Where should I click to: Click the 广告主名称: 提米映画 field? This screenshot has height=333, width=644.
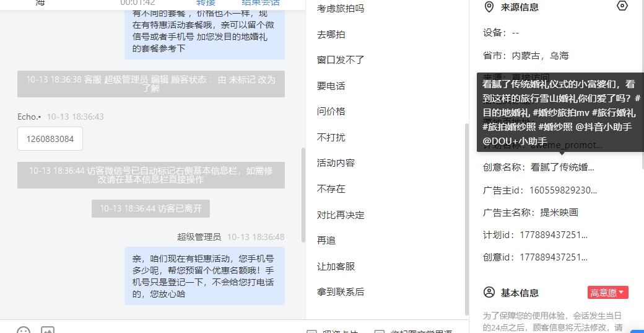(x=531, y=213)
